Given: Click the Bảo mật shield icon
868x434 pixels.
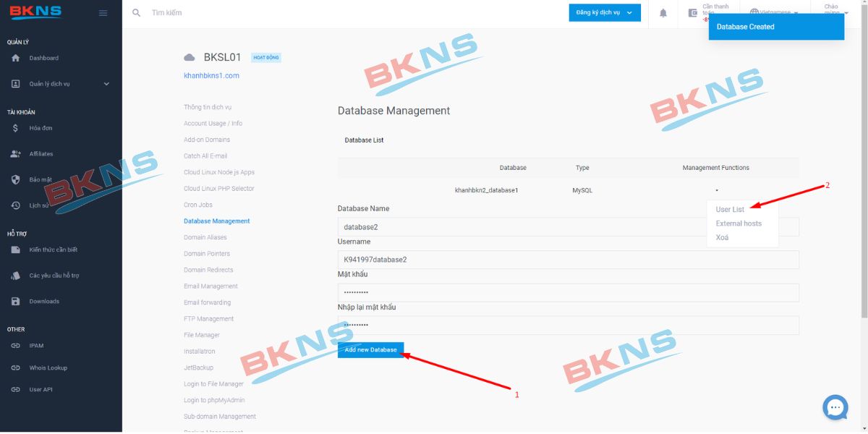Looking at the screenshot, I should (16, 179).
